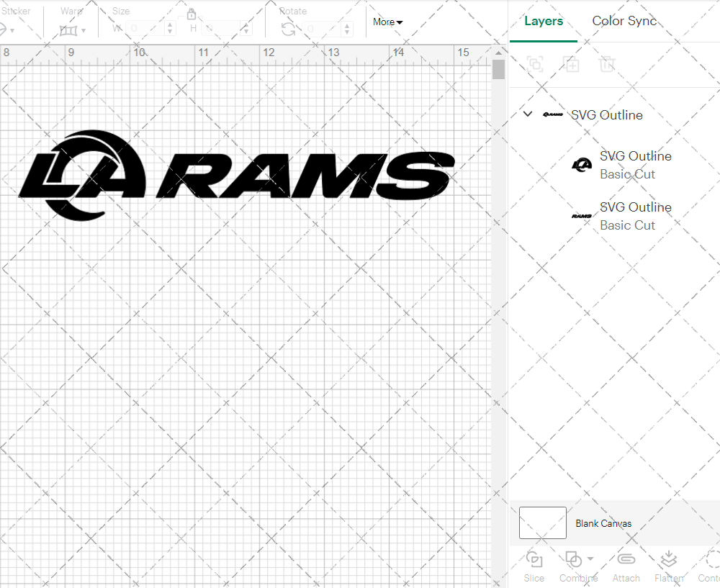Select the RAMS text Basic Cut layer
The width and height of the screenshot is (720, 588).
pyautogui.click(x=636, y=215)
